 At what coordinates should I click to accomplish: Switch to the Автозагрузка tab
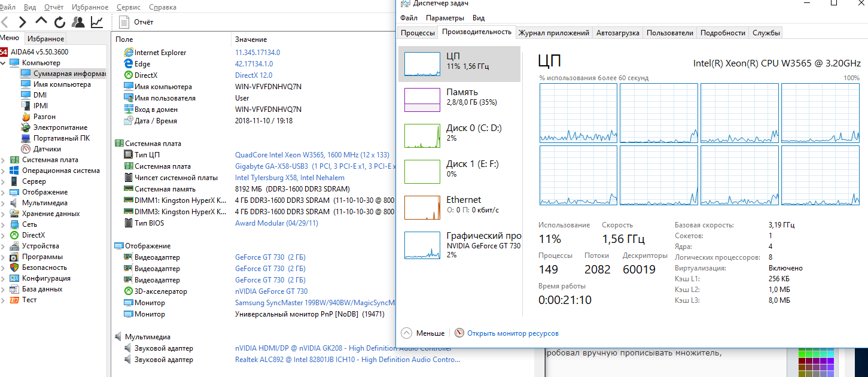coord(618,33)
